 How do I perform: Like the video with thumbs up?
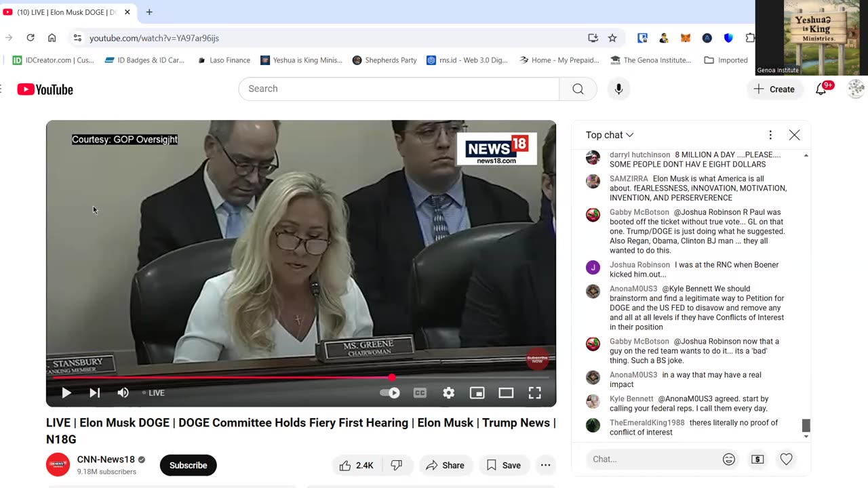357,465
